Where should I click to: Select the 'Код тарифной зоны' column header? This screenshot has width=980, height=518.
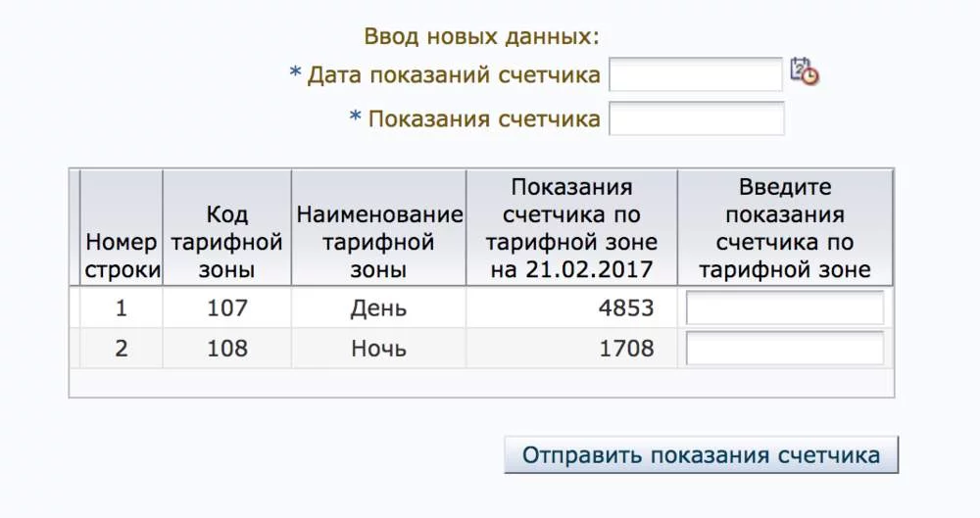coord(226,242)
